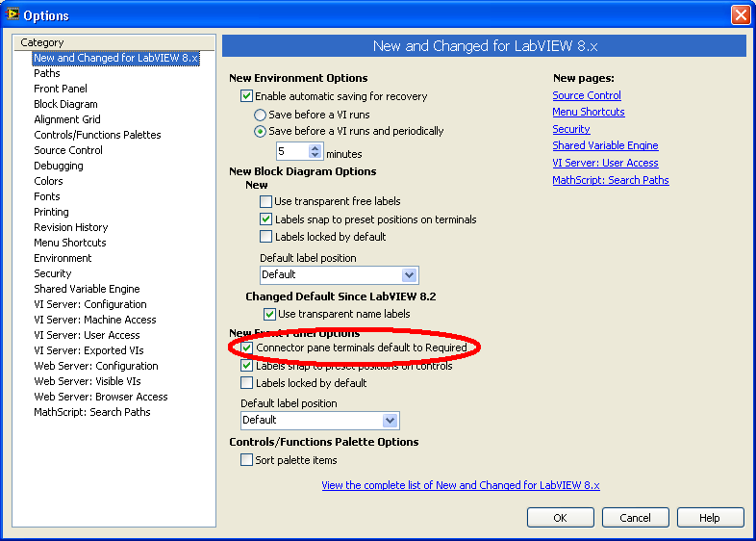Open the Shared Variable Engine link
Viewport: 756px width, 541px height.
(606, 145)
